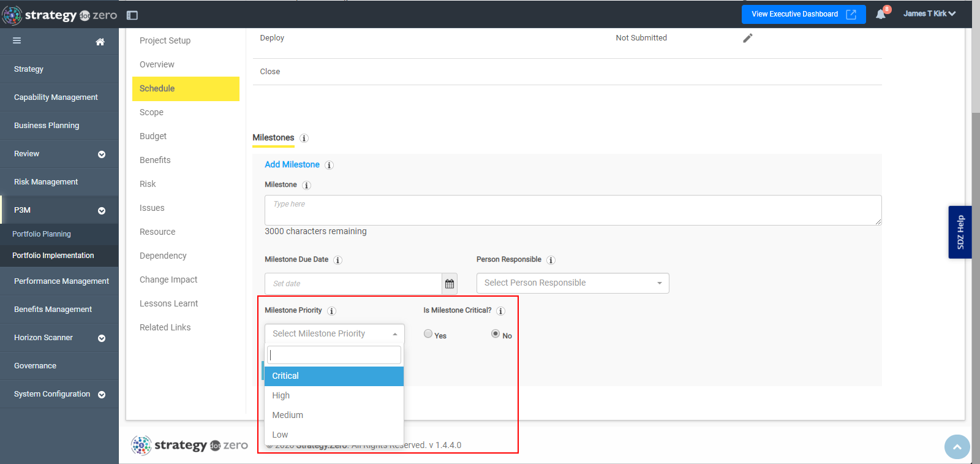Open the Schedule project tab
This screenshot has height=464, width=980.
(186, 89)
